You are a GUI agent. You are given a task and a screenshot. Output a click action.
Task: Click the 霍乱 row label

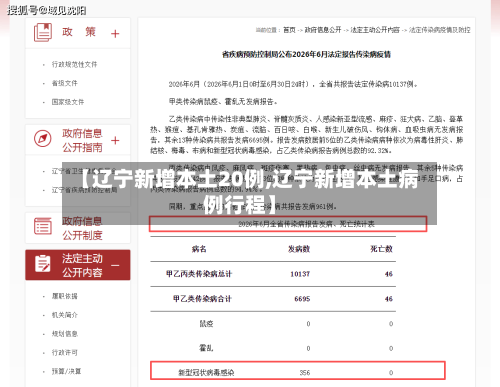206,348
